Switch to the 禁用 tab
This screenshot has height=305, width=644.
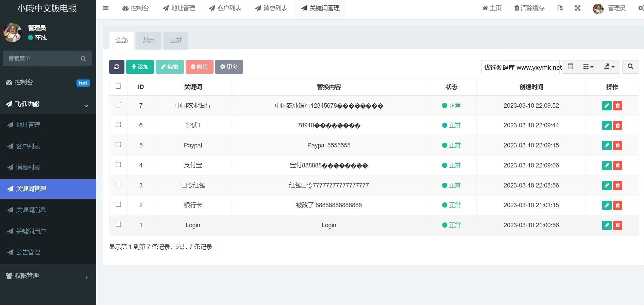coord(149,41)
